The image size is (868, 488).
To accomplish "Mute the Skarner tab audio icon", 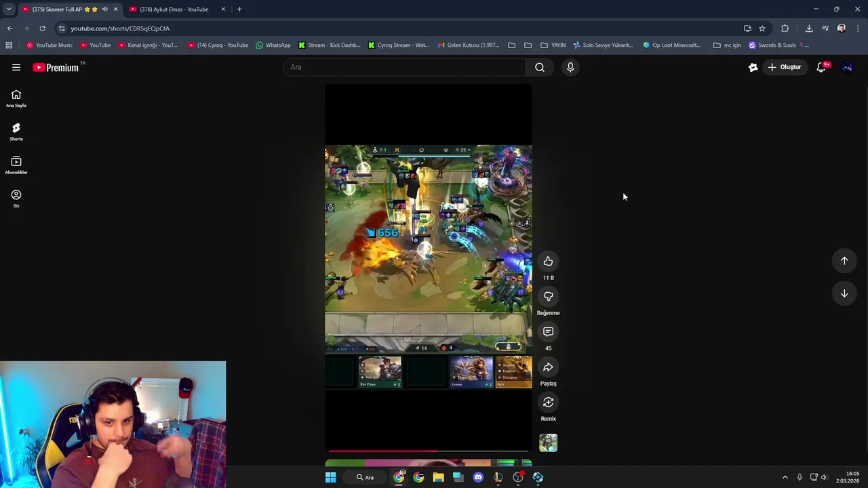I will [104, 9].
